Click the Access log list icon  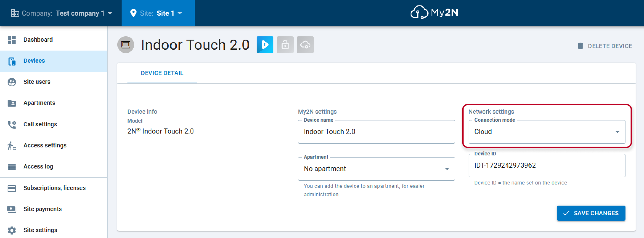point(12,167)
